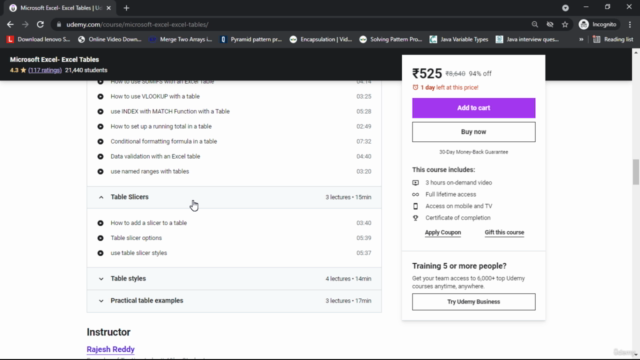
Task: Open the 117 ratings link
Action: pyautogui.click(x=45, y=70)
